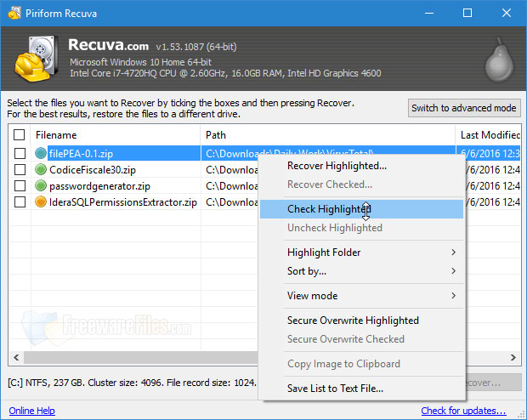Click the blue status dot for filePEA-0.1.zip
This screenshot has height=420, width=527.
tap(41, 153)
